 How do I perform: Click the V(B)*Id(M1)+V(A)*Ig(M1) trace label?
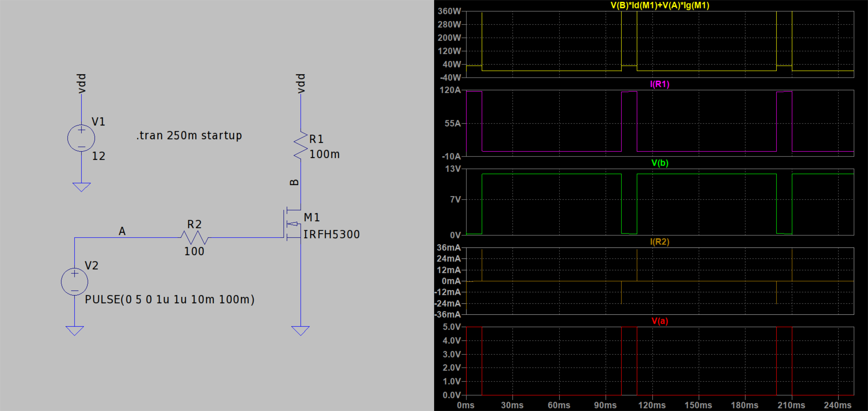[660, 5]
